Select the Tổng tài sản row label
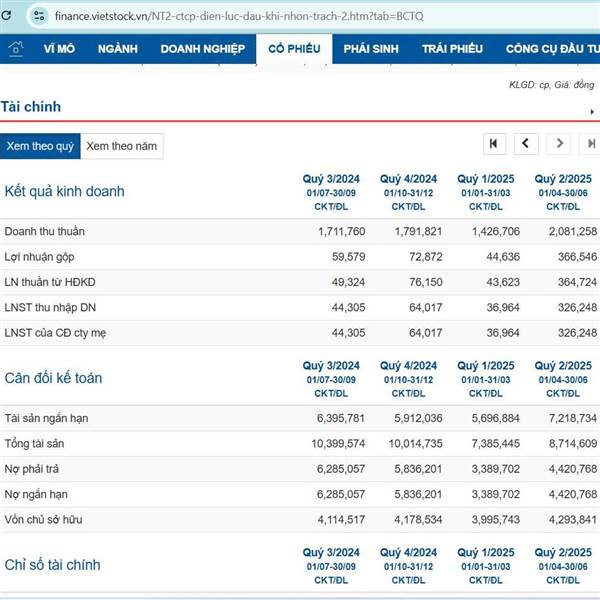Viewport: 600px width, 600px height. (x=34, y=443)
